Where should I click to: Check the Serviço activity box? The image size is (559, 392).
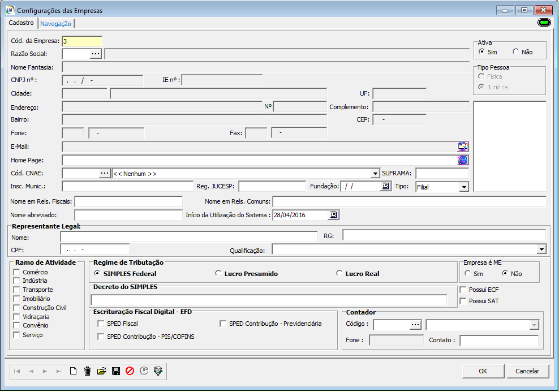click(16, 335)
